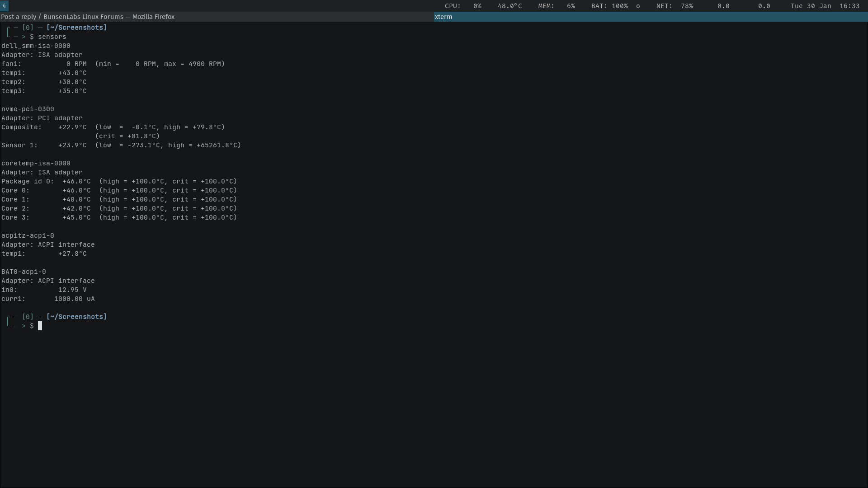Click the bottom '[~/Screenshots]' prompt path
The image size is (868, 488).
[x=76, y=317]
